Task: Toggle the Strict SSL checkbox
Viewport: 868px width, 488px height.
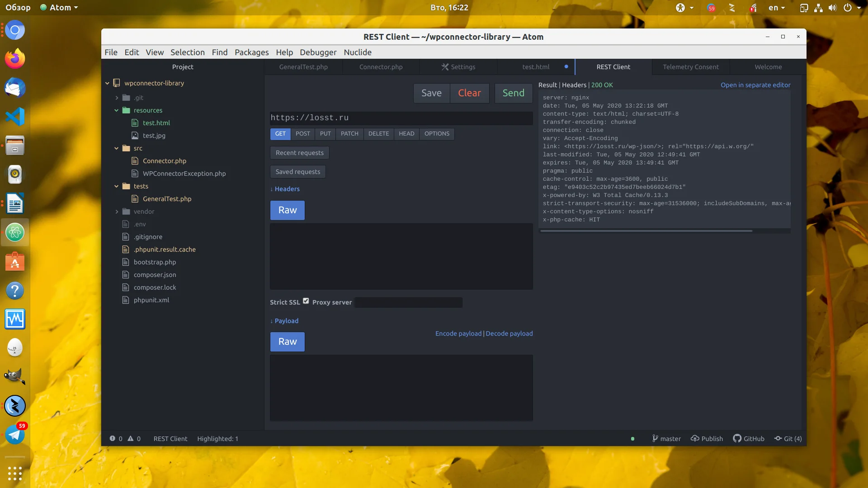Action: coord(306,301)
